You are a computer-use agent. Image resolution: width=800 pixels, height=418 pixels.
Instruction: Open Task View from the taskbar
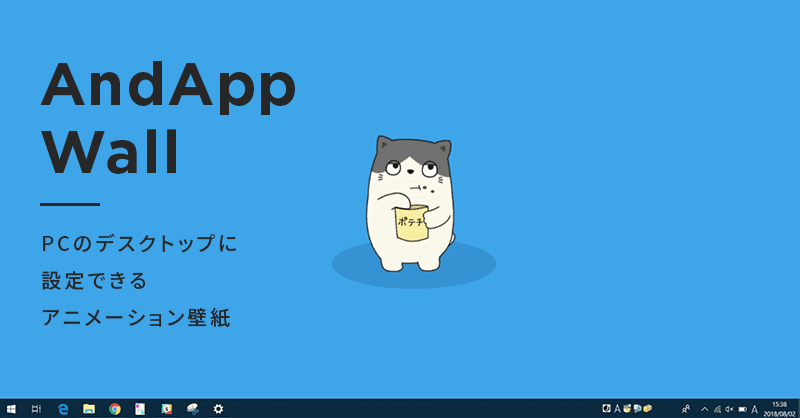pos(36,409)
